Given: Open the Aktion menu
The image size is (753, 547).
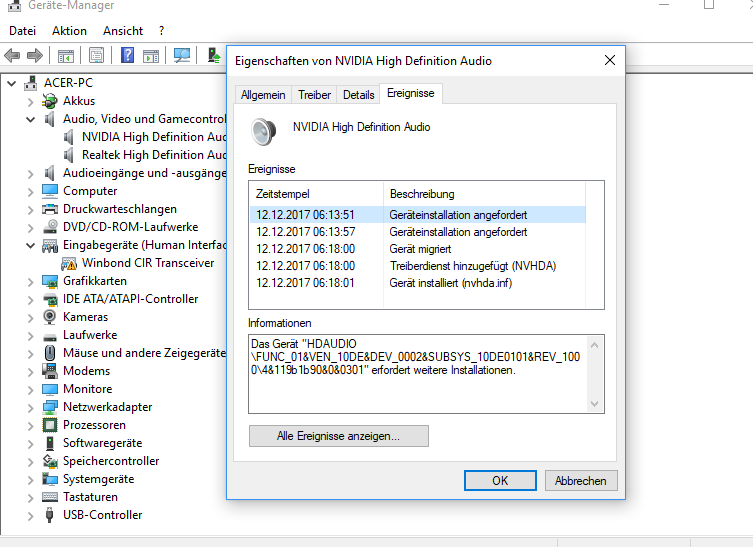Looking at the screenshot, I should click(x=69, y=31).
